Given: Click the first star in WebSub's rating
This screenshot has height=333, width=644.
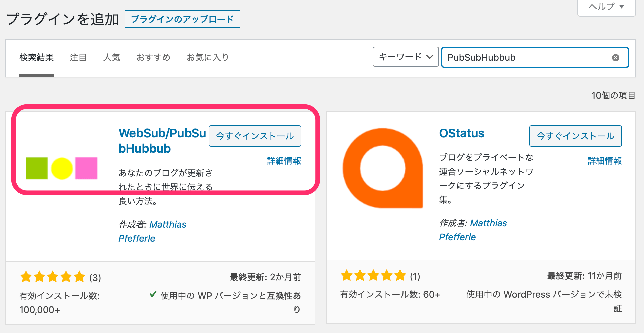Looking at the screenshot, I should [26, 277].
